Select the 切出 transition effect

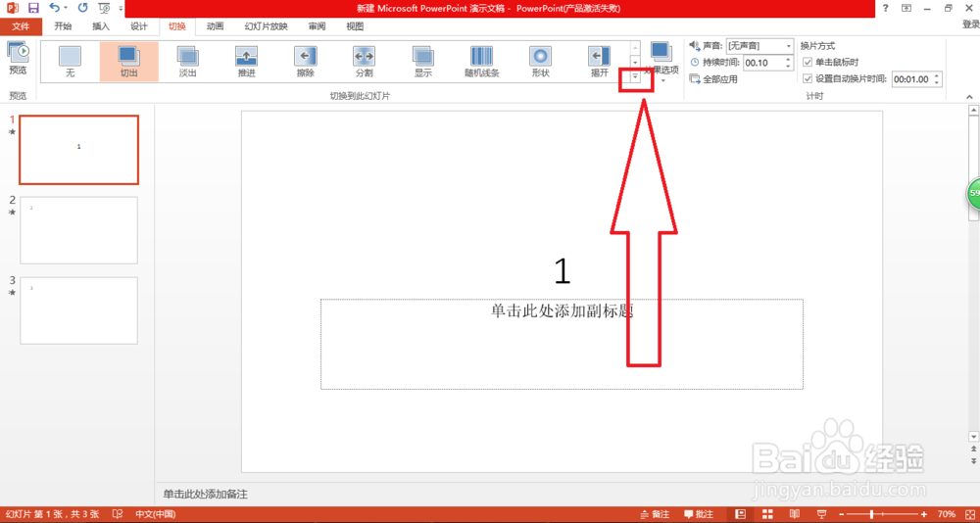pos(128,62)
